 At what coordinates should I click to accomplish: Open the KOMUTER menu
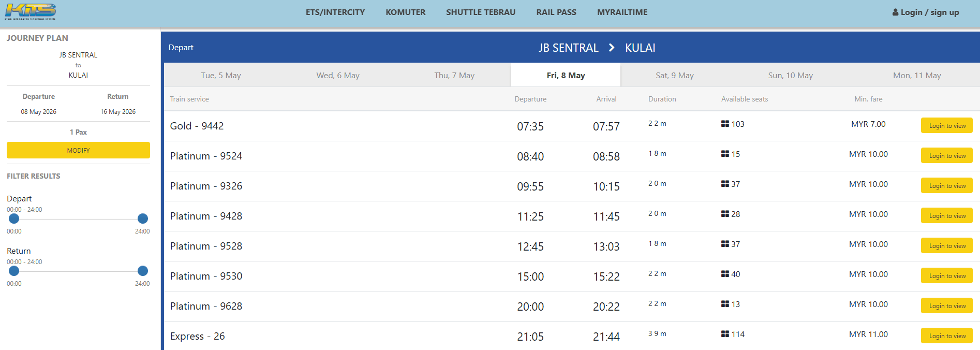click(406, 12)
